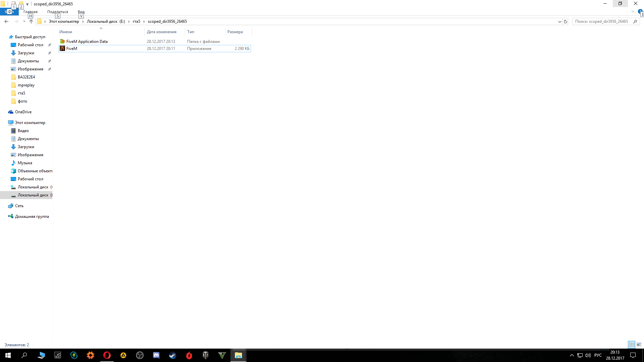Screen dimensions: 644x362
Task: Switch to details view layout
Action: click(632, 345)
